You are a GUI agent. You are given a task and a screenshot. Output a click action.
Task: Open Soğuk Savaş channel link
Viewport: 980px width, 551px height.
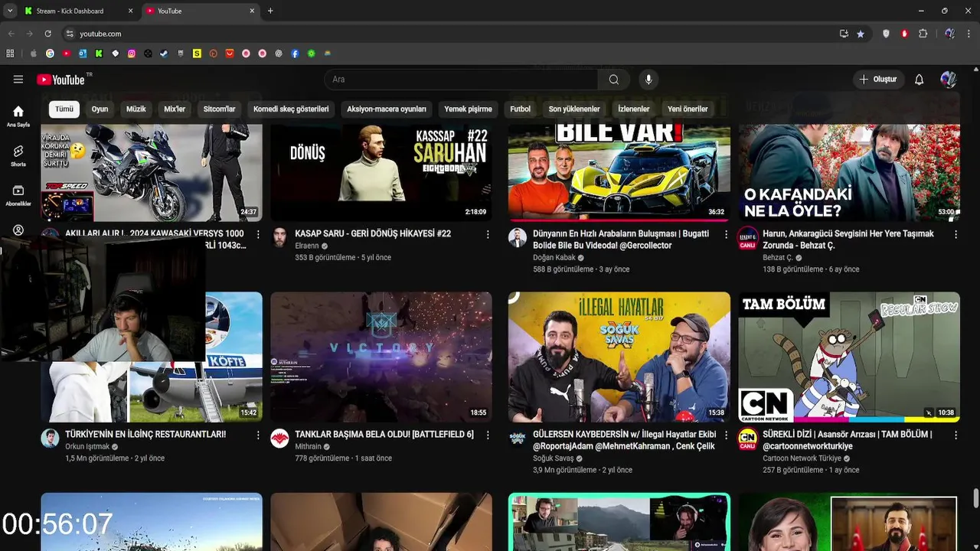pos(554,458)
